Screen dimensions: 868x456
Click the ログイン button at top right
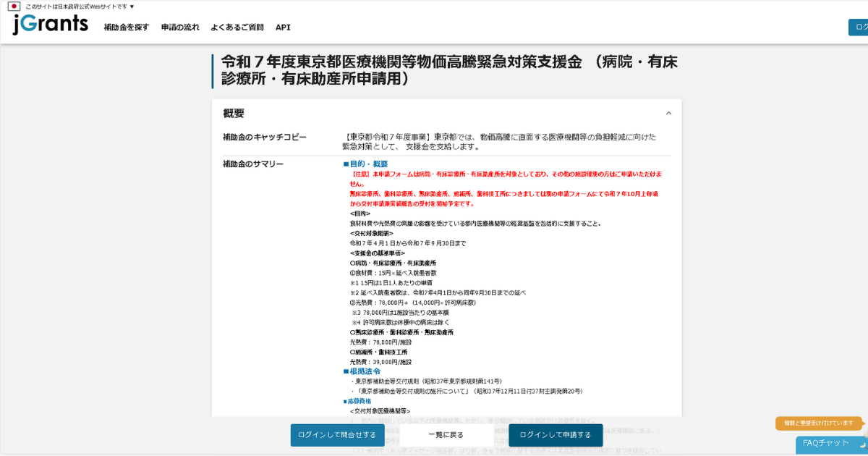pyautogui.click(x=859, y=28)
